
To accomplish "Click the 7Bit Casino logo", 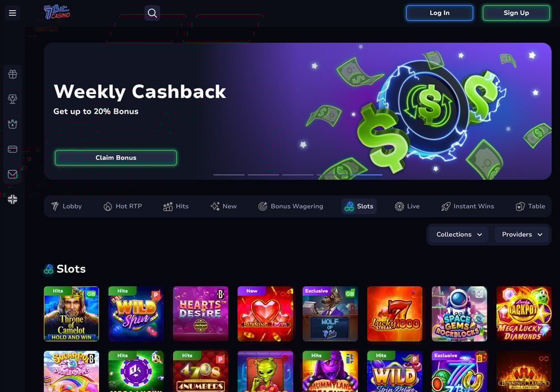I will pos(57,12).
